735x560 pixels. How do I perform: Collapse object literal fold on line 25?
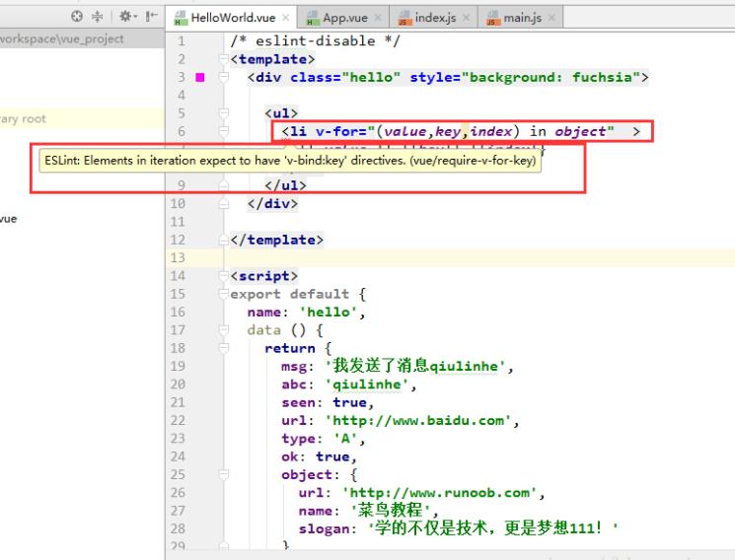click(x=224, y=474)
